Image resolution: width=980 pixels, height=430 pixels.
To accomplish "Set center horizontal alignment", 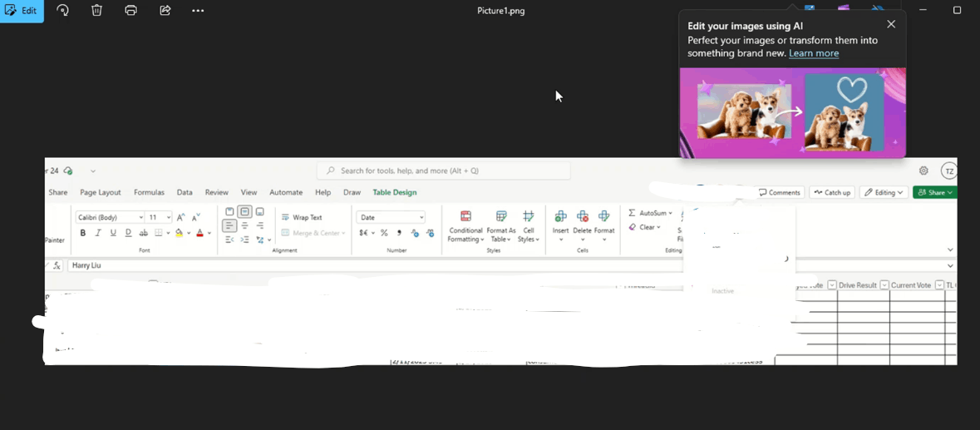I will [x=244, y=225].
